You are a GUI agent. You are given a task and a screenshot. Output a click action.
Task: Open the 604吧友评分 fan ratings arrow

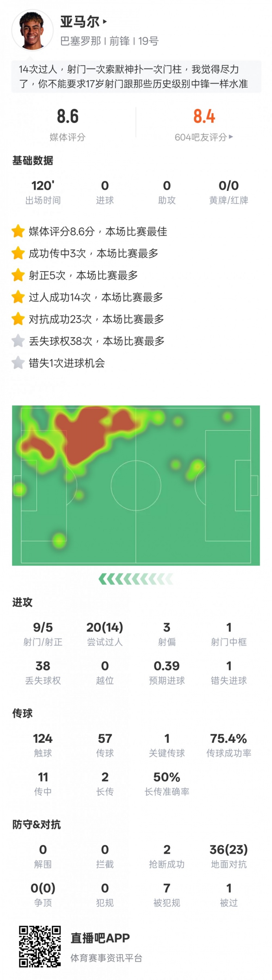coord(231,136)
